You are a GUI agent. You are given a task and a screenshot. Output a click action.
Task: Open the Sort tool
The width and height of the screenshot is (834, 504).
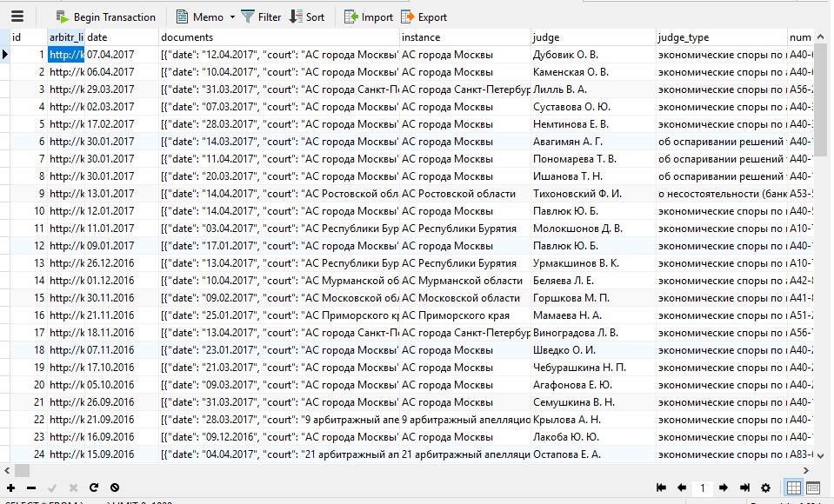point(307,17)
